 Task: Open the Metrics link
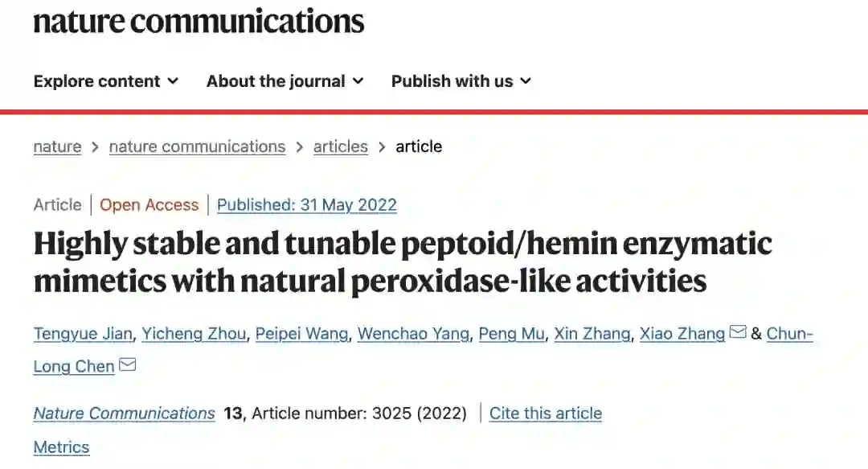61,447
